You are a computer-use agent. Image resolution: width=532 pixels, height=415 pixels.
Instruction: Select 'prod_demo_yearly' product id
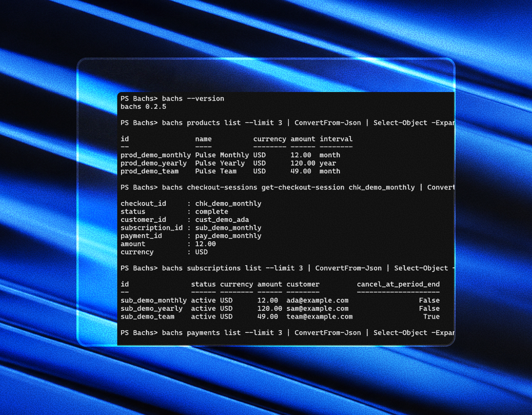154,163
